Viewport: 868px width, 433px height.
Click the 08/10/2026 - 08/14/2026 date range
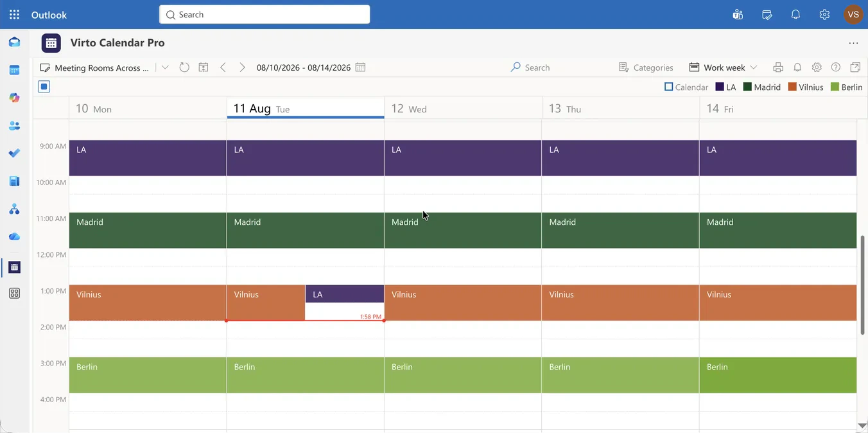[304, 67]
